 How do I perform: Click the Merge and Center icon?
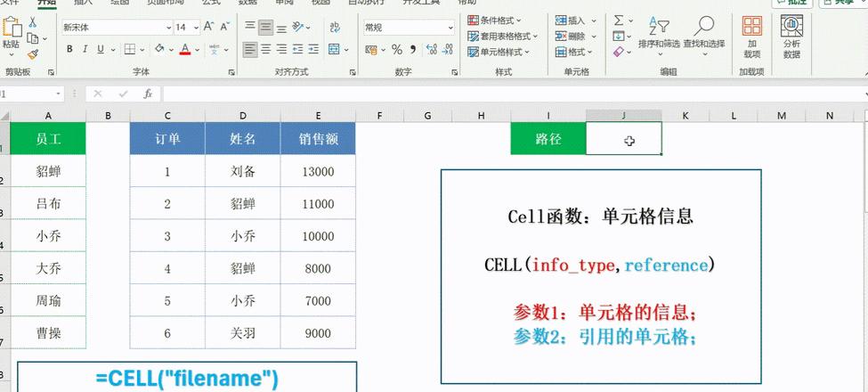334,49
